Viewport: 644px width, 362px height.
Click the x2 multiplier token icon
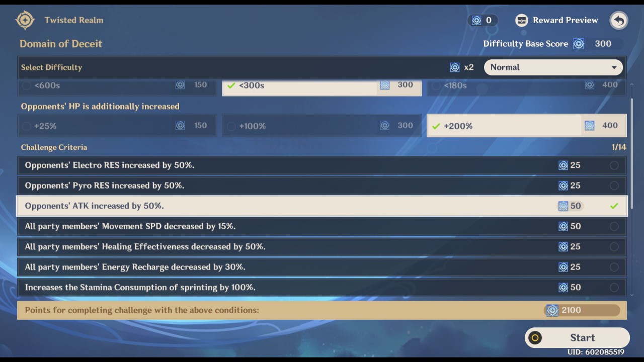[x=455, y=67]
